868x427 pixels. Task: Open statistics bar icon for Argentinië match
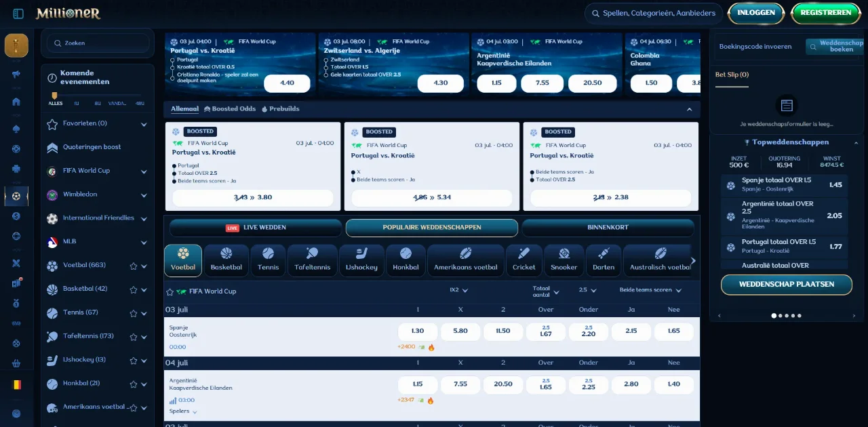173,401
